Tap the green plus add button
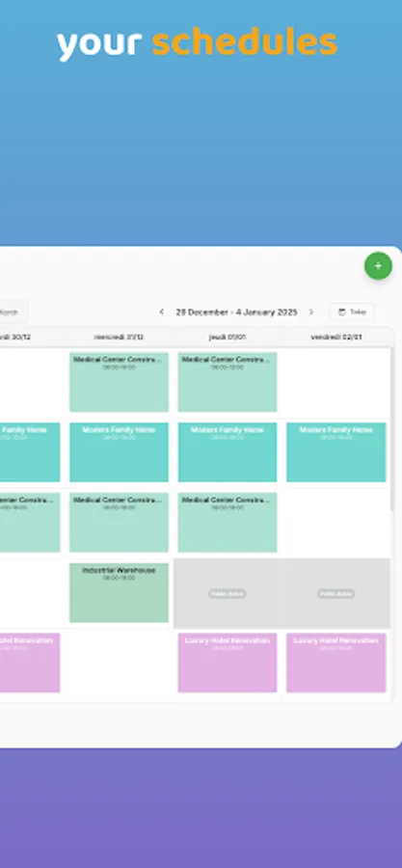 tap(378, 266)
